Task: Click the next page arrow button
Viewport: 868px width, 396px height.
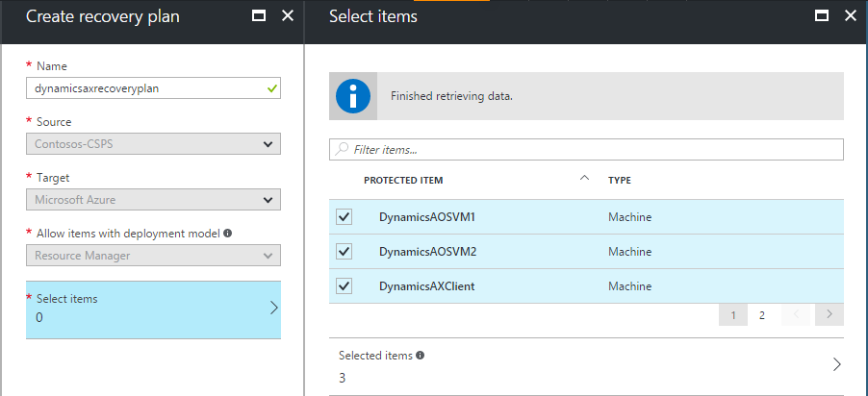Action: click(x=829, y=315)
